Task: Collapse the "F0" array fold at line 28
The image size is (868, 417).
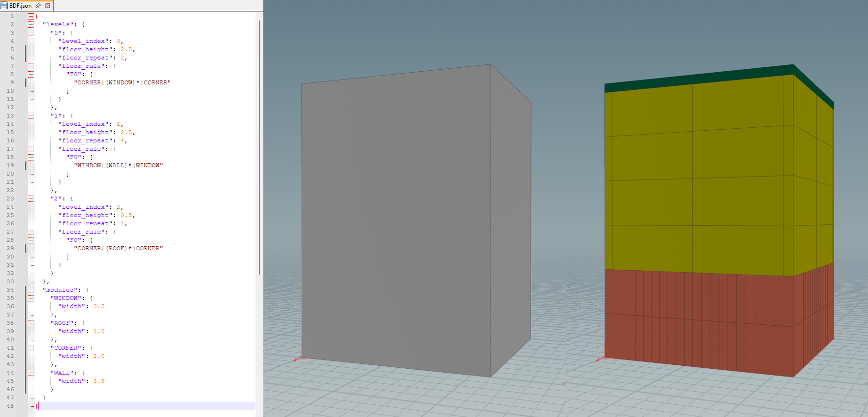Action: tap(31, 240)
